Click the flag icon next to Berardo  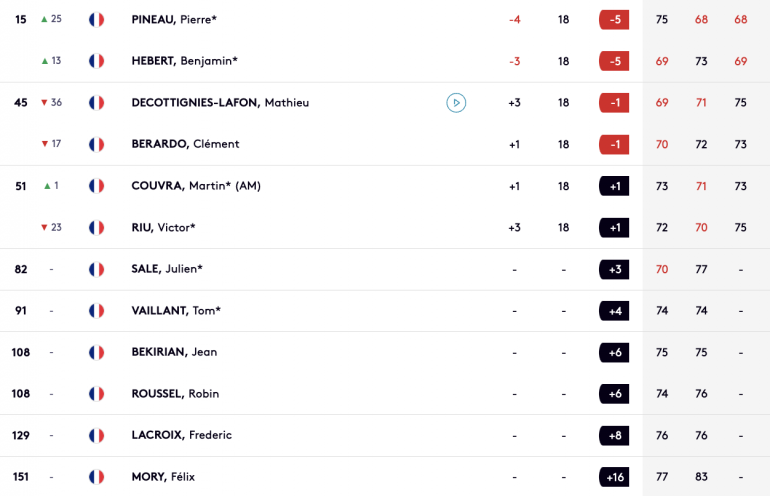pyautogui.click(x=96, y=144)
